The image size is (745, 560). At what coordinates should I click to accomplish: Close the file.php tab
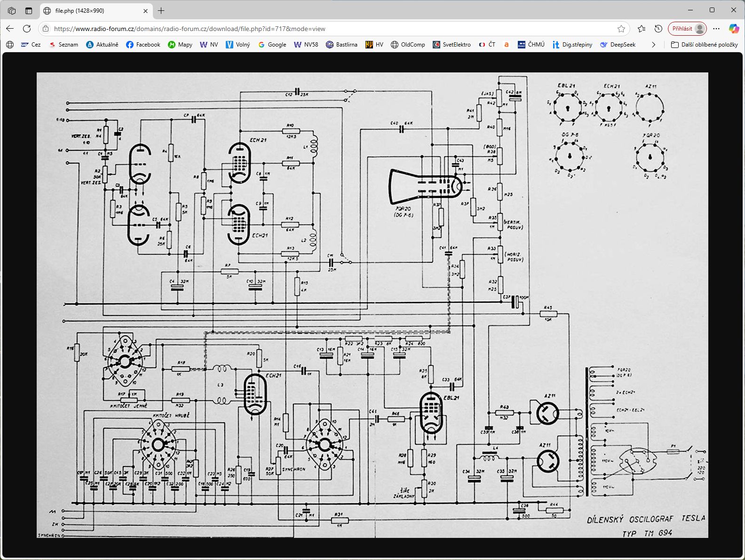pos(145,11)
